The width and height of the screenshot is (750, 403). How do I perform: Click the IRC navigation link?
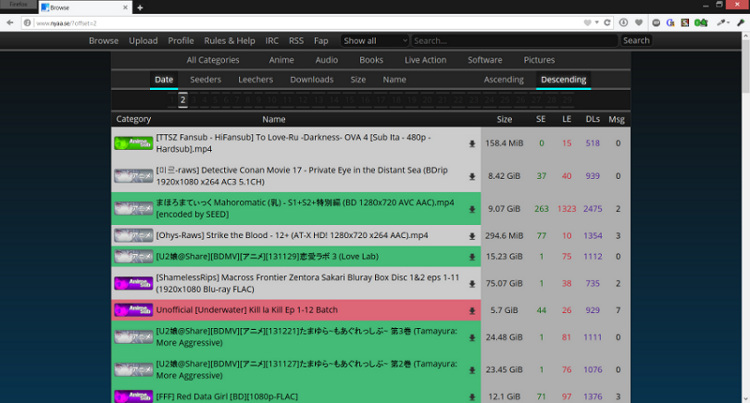(272, 41)
